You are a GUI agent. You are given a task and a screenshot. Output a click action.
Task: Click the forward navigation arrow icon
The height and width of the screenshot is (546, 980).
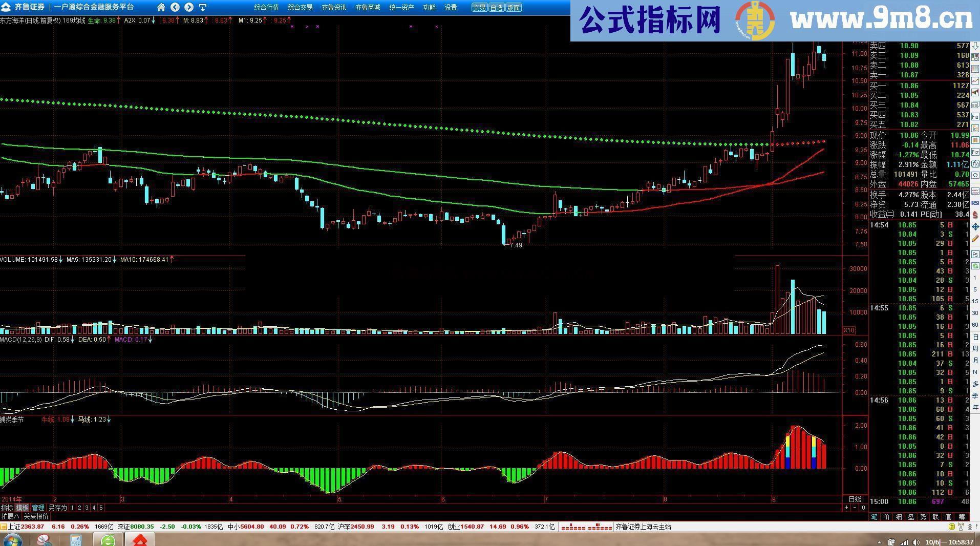pyautogui.click(x=188, y=8)
